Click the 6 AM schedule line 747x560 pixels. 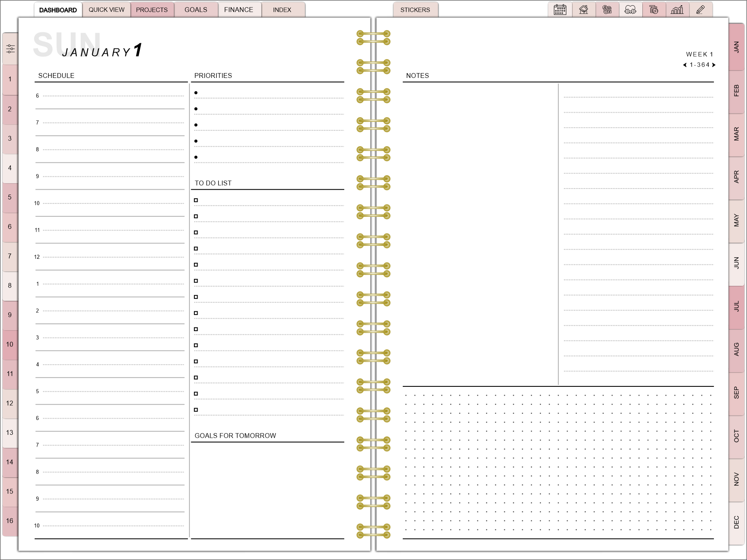[x=113, y=96]
